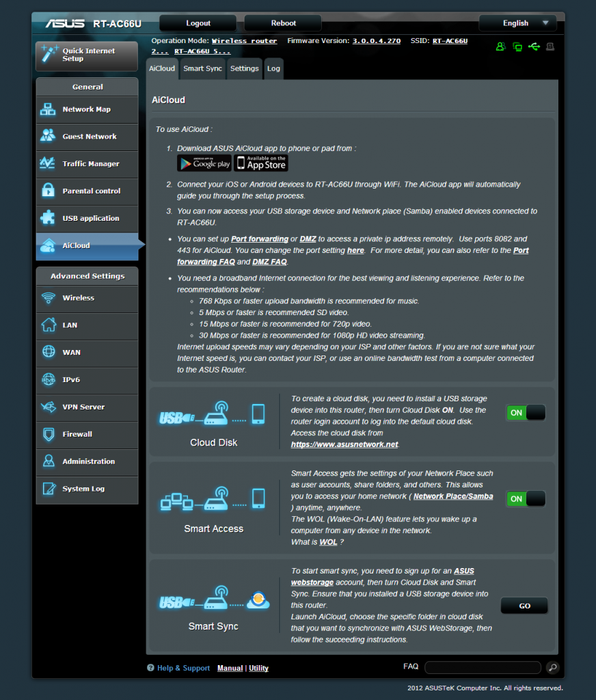Click the Smart Sync cloud illustration
Screen dimensions: 596x700
coord(215,598)
